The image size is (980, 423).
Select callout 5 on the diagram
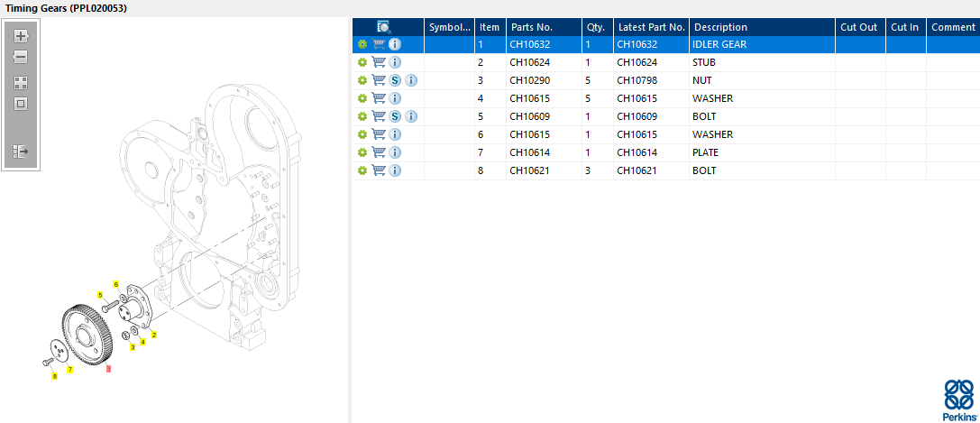click(99, 294)
